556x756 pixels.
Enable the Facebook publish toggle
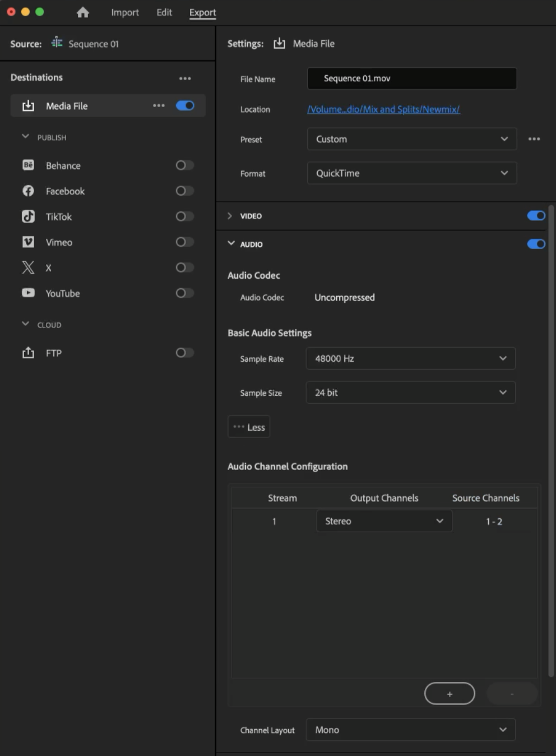(185, 191)
